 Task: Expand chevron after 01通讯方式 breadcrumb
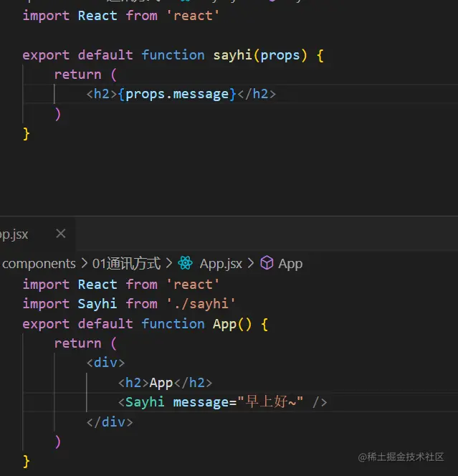pyautogui.click(x=169, y=263)
